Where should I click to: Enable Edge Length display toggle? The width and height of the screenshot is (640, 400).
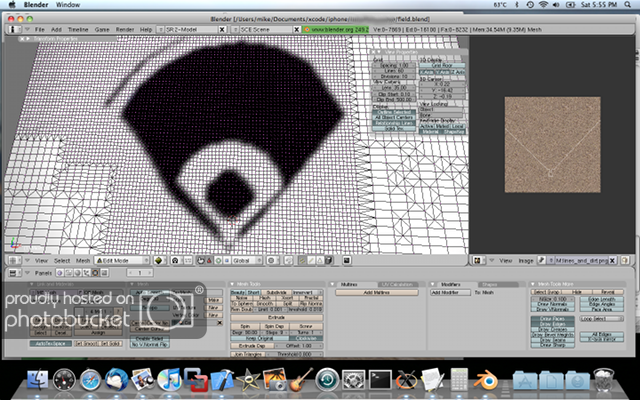click(x=602, y=299)
